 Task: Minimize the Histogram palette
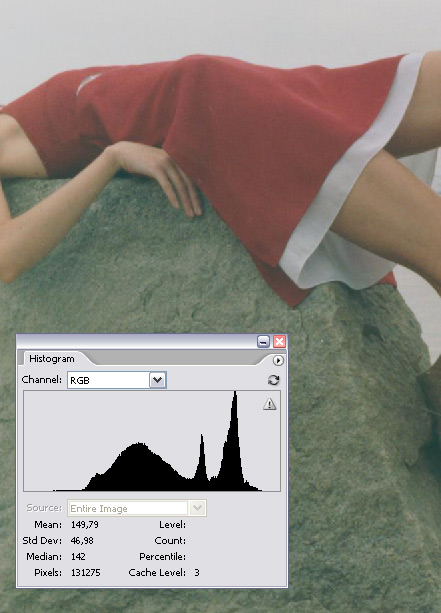tap(264, 342)
